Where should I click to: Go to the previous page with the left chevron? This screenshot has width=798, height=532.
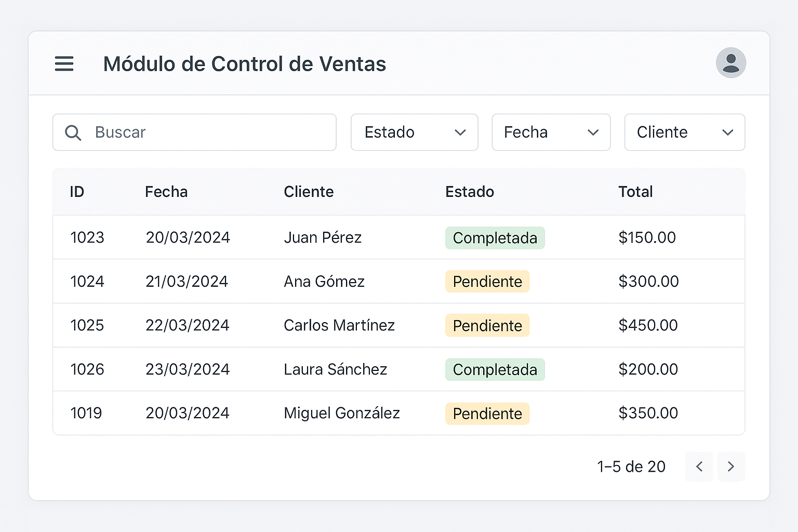699,467
